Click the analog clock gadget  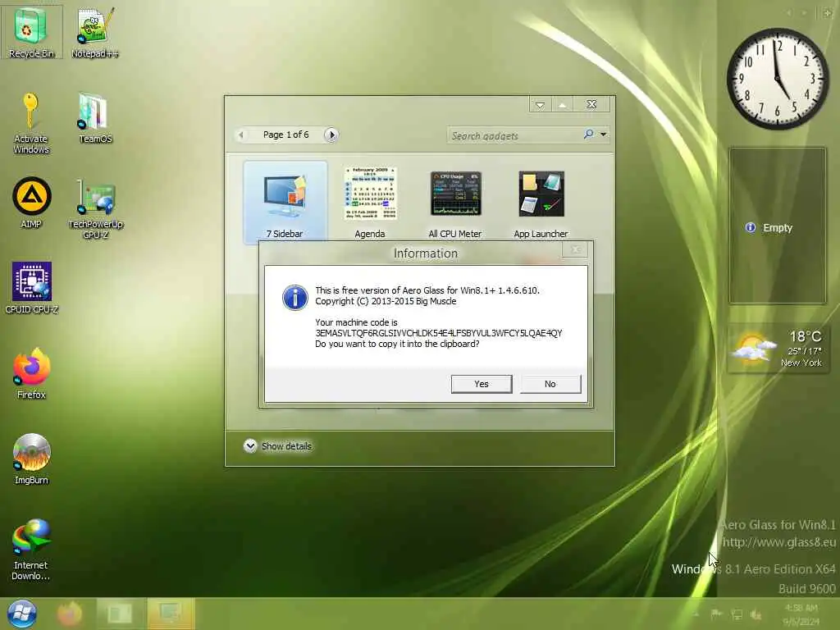point(778,79)
